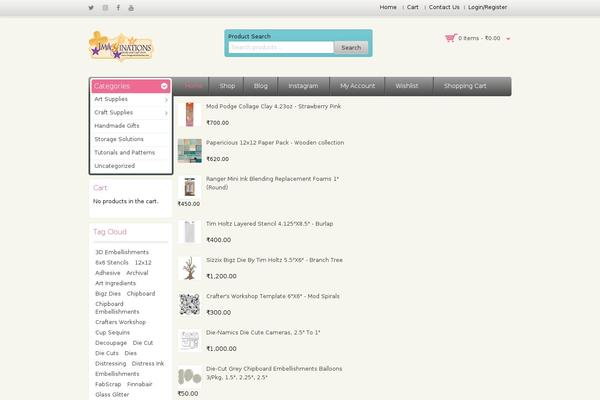Select the Shopping Cart navigation tab
The width and height of the screenshot is (600, 400).
coord(465,86)
